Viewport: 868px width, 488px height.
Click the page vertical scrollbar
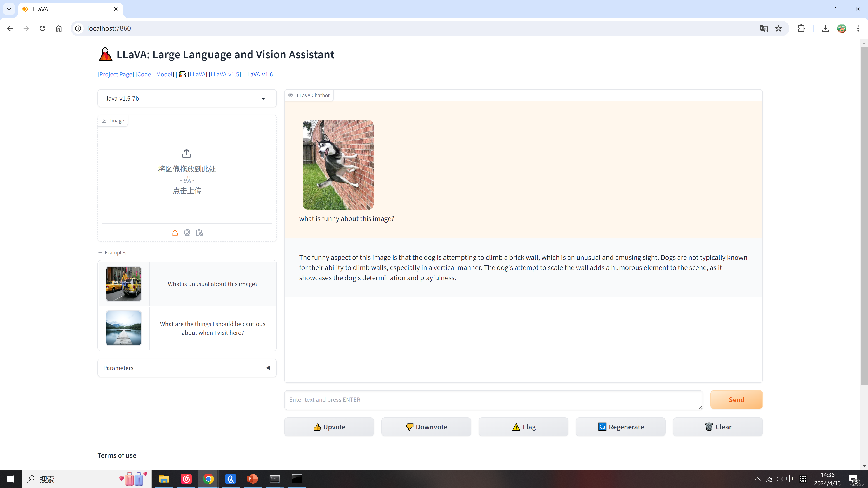(x=864, y=216)
